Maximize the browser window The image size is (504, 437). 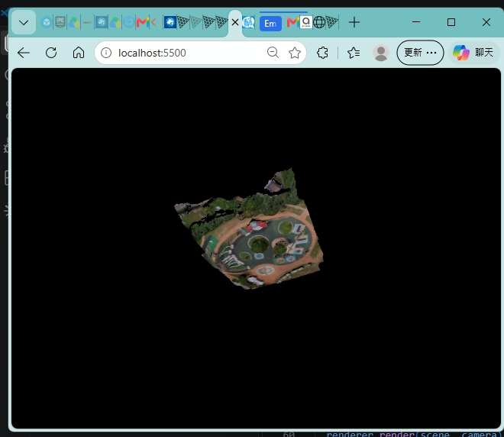451,22
